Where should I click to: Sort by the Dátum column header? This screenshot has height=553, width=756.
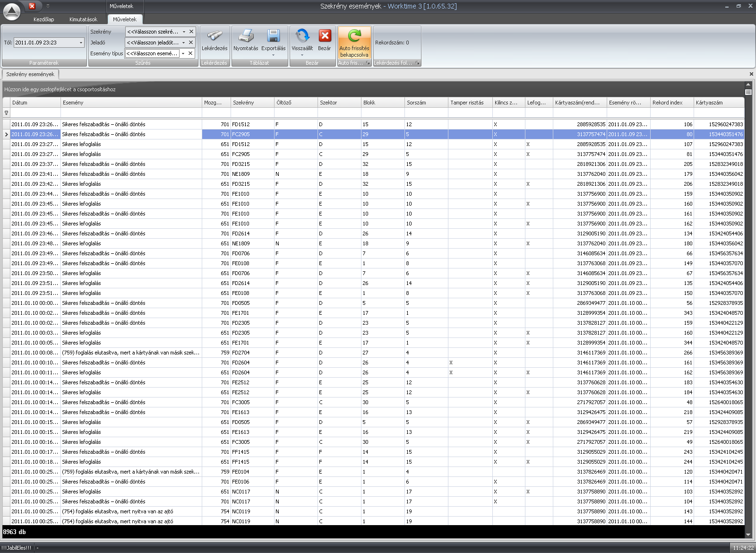click(x=35, y=103)
